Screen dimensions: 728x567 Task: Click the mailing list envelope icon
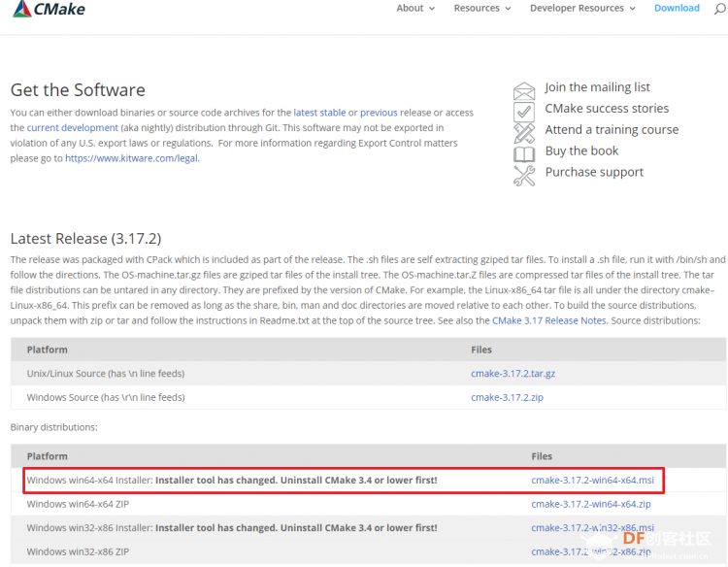point(524,91)
